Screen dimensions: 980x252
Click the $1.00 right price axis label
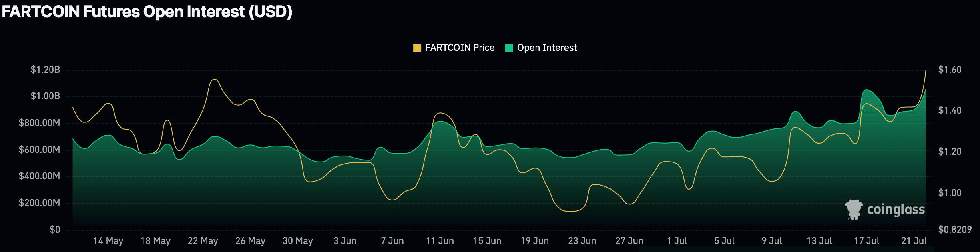(x=950, y=193)
